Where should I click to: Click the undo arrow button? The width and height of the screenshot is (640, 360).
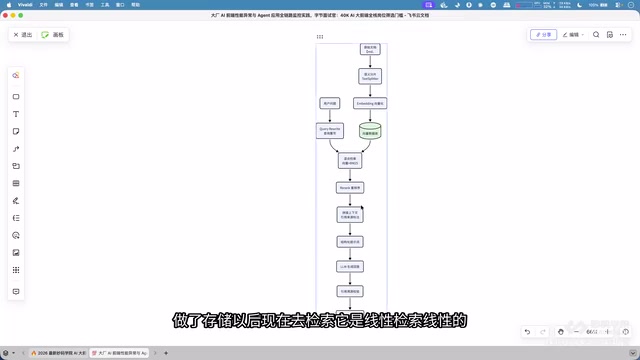(x=527, y=332)
